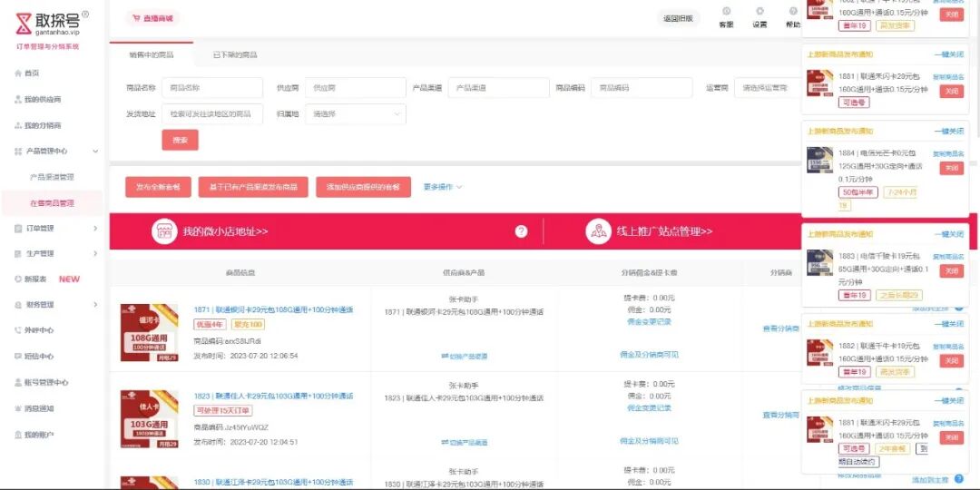Open the 归属地 dropdown
Screen dimensions: 980x490
[356, 114]
